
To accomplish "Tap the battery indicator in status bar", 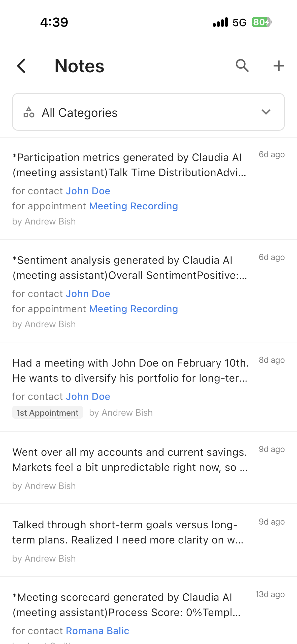I will [x=261, y=22].
